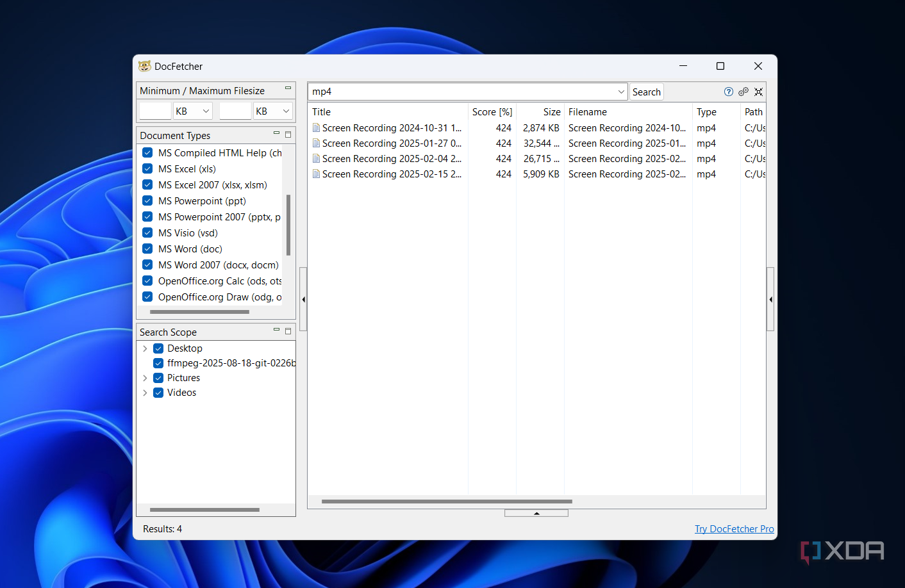Select the Screen Recording 2025-02-04 result row

coord(391,159)
